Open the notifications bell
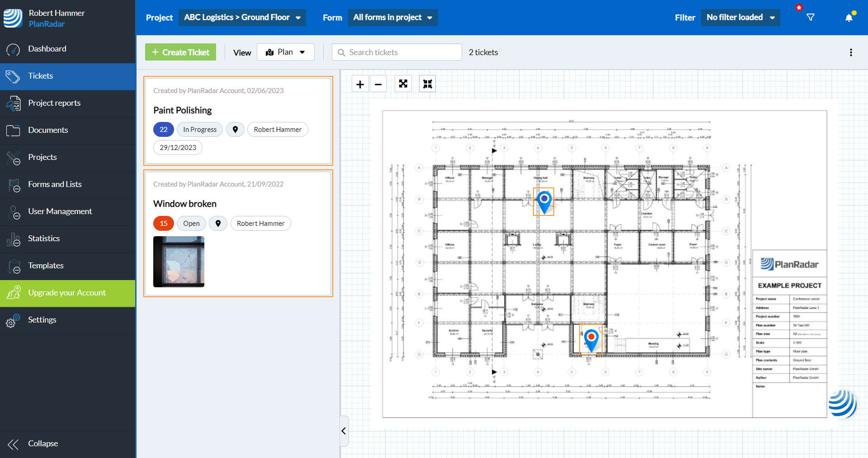868x458 pixels. tap(849, 18)
